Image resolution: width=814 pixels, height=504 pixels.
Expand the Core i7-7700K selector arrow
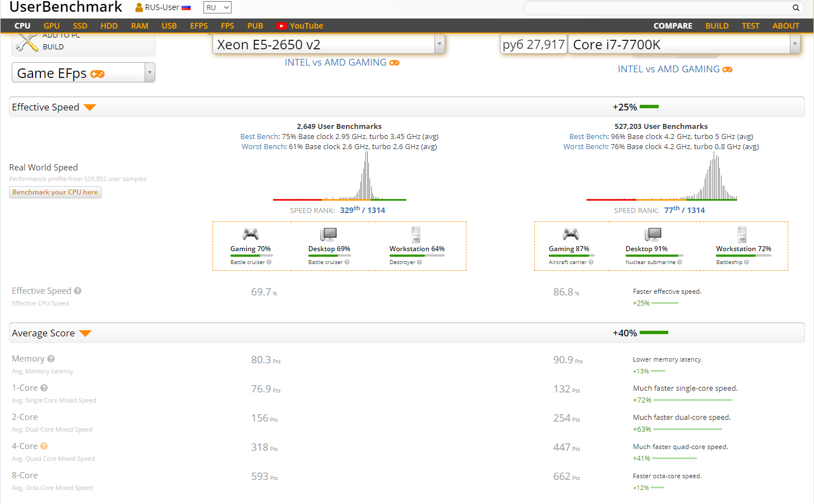click(x=794, y=44)
